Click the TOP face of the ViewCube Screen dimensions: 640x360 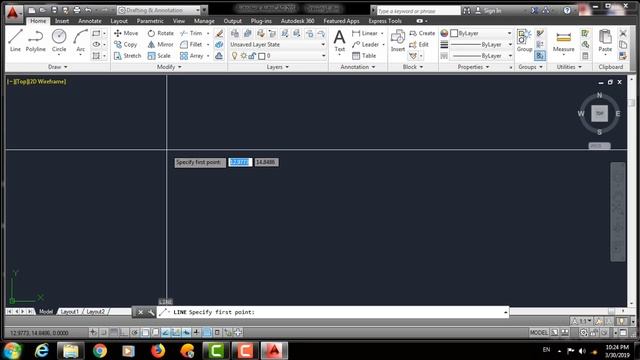coord(599,113)
